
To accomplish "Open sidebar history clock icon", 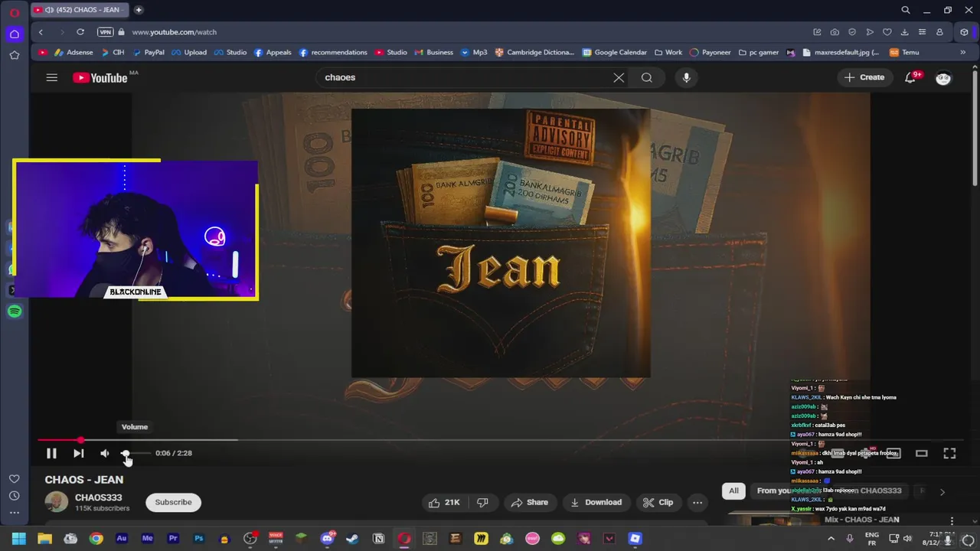I will pos(14,496).
